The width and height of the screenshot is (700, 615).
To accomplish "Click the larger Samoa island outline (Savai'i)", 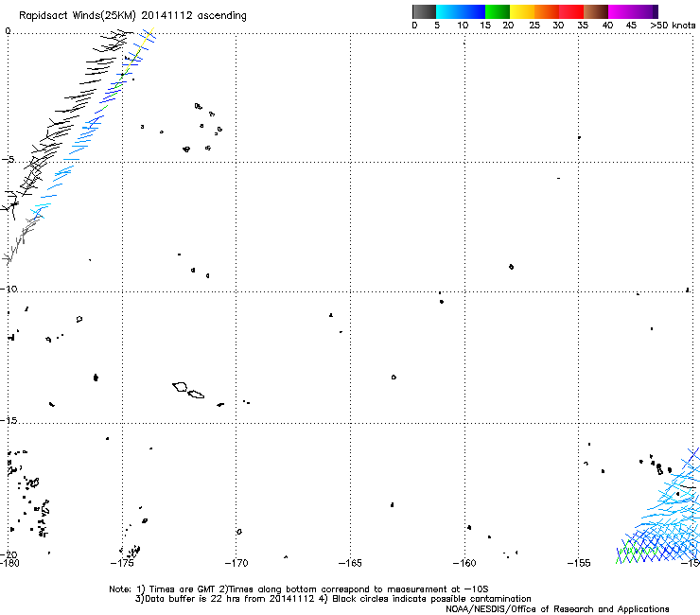I will (x=180, y=387).
